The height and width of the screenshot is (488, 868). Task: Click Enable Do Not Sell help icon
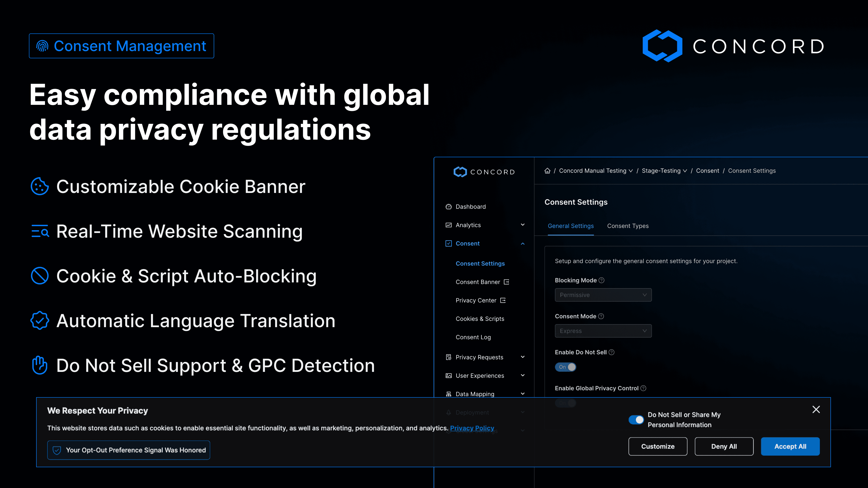click(612, 352)
